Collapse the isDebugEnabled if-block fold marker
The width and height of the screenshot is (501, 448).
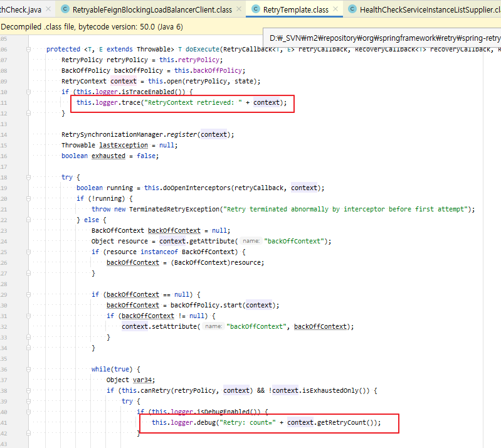click(x=28, y=412)
